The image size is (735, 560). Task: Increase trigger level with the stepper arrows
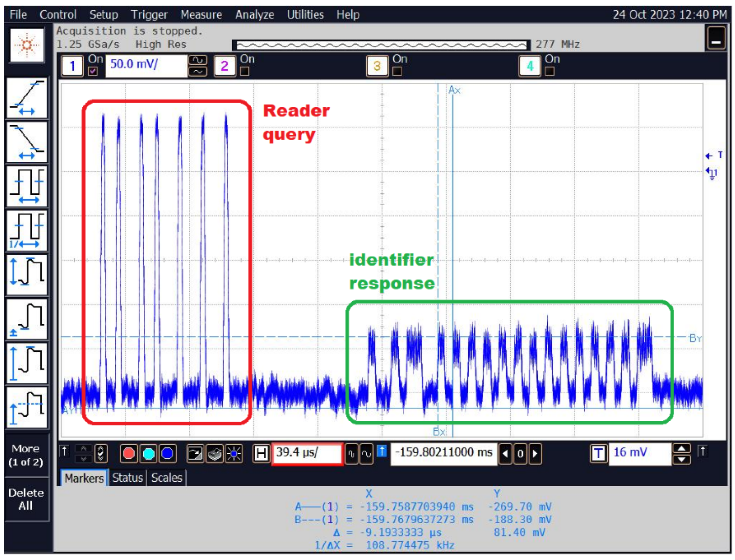coord(682,448)
